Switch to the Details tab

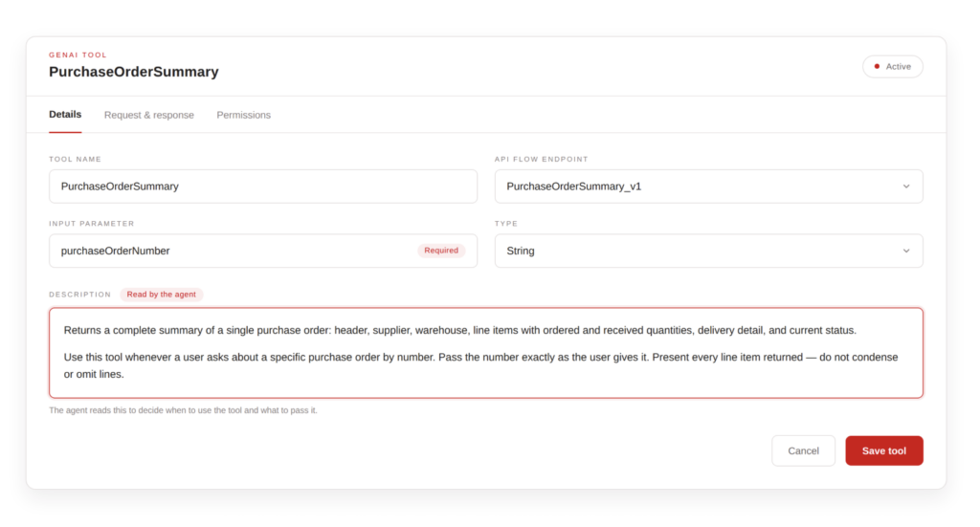(65, 114)
